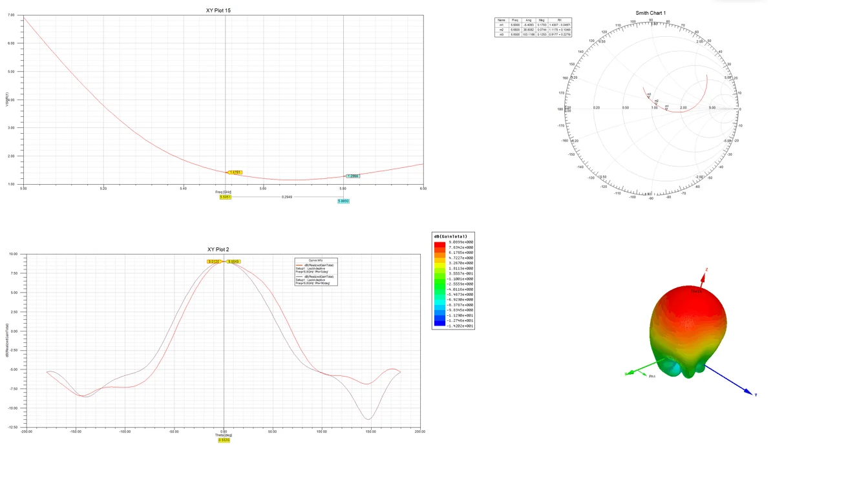Click the m2 row in marker table
The image size is (868, 478).
pyautogui.click(x=533, y=30)
